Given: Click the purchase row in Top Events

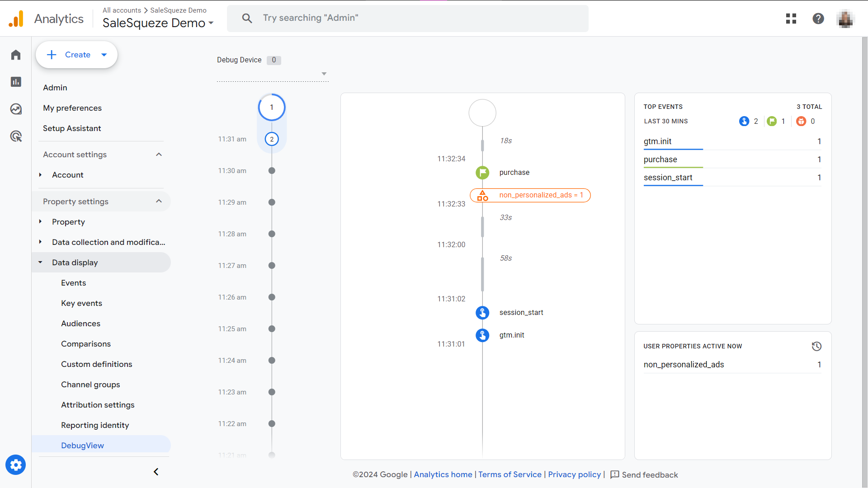Looking at the screenshot, I should click(732, 160).
